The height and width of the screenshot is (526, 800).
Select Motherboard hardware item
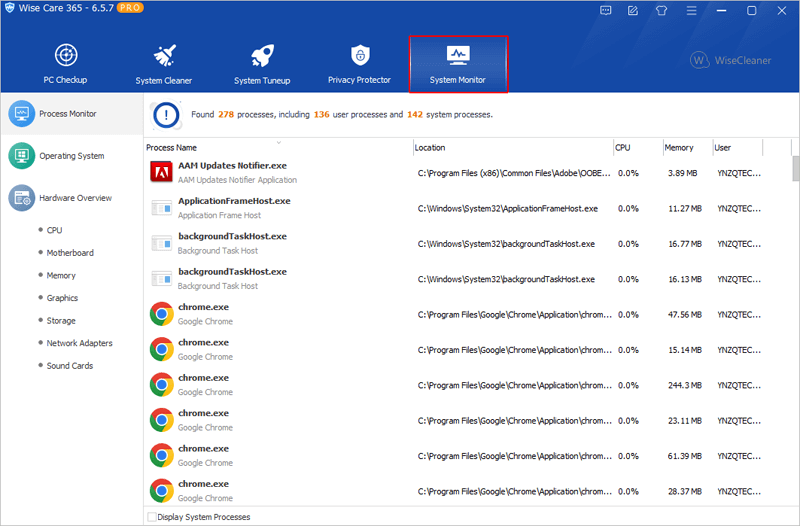[x=70, y=253]
